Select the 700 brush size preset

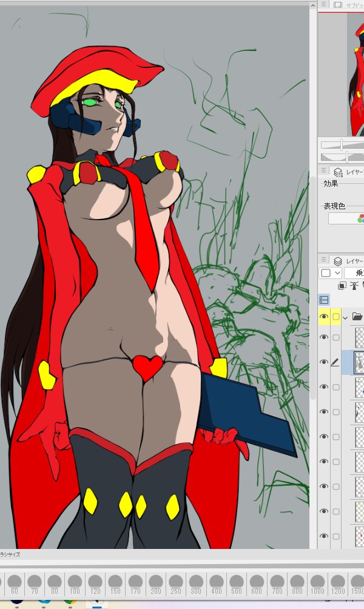coord(277,585)
